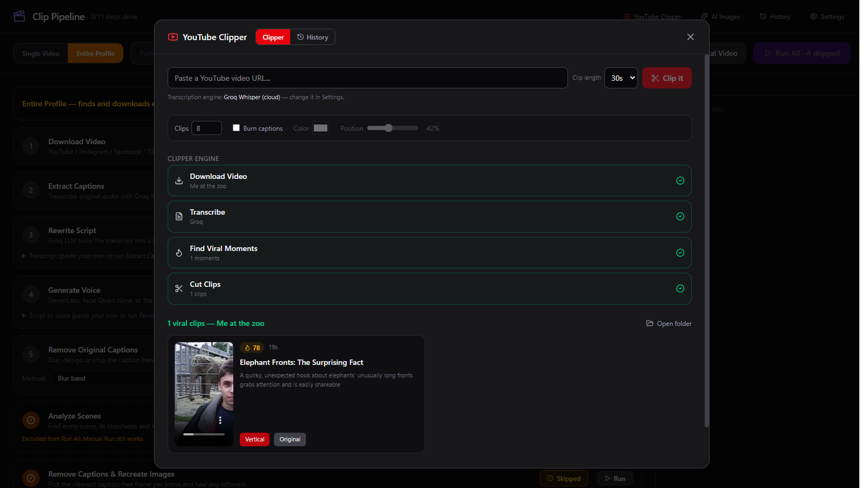Click the Clip it button
Screen dimensions: 868x488
click(667, 78)
